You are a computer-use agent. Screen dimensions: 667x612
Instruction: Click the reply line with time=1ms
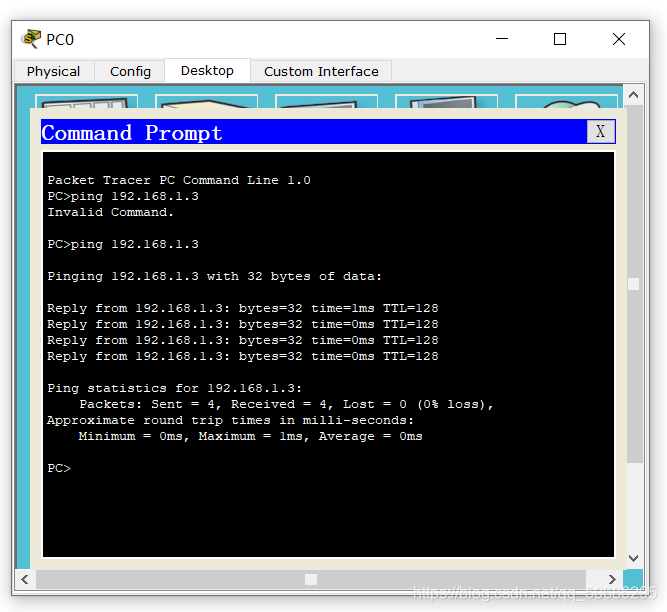coord(242,308)
